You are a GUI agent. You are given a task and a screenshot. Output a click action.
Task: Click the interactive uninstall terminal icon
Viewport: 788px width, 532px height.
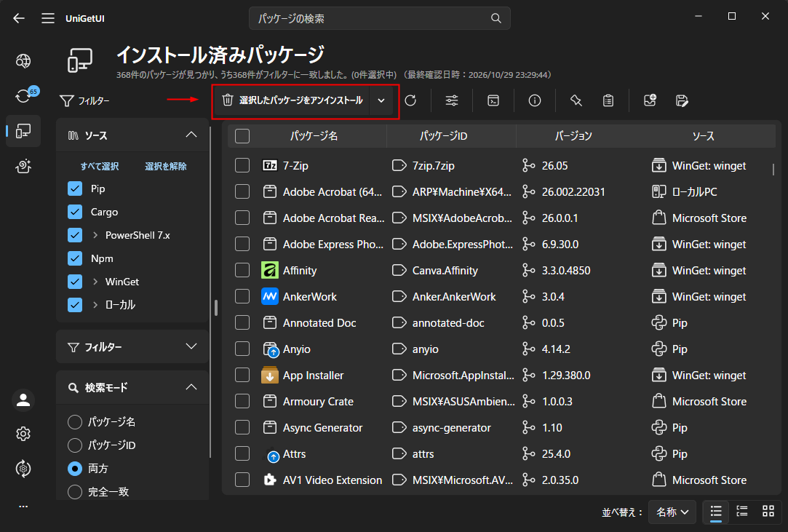pyautogui.click(x=493, y=100)
